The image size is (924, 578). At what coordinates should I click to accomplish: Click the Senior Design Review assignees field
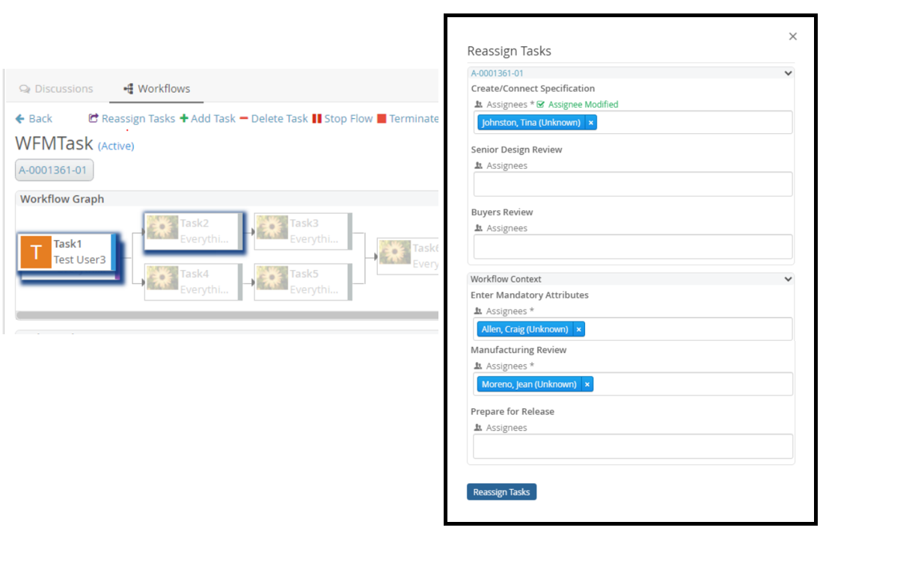coord(632,185)
